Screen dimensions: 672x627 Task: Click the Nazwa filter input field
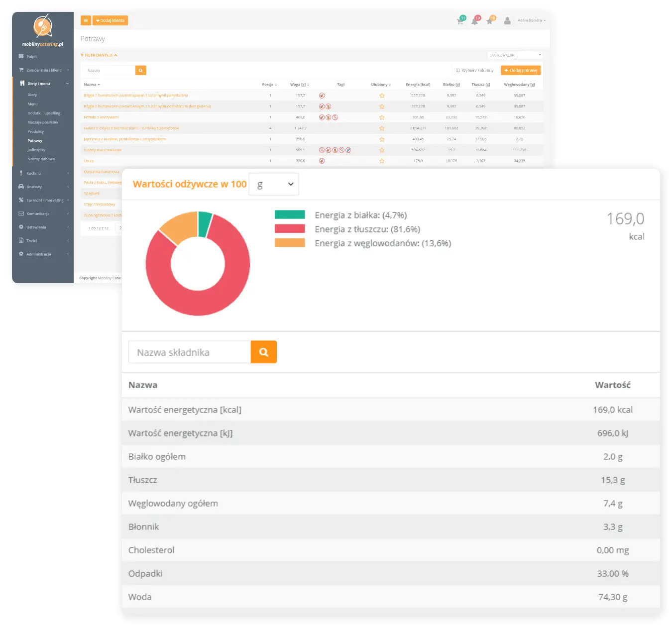tap(110, 71)
